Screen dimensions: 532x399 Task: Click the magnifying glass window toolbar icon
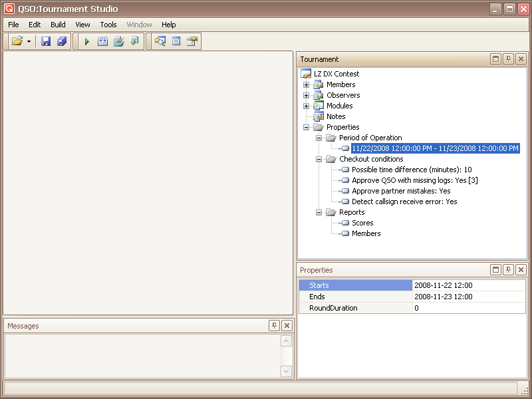coord(160,42)
